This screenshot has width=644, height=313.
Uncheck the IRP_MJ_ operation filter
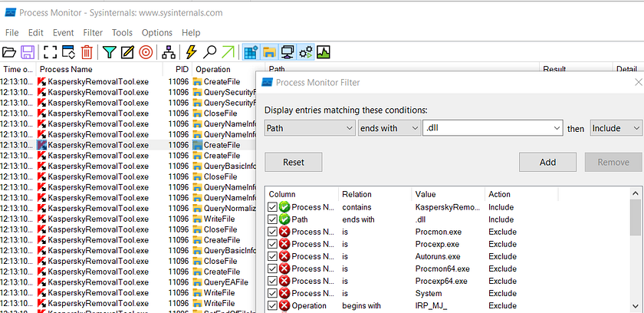[272, 305]
